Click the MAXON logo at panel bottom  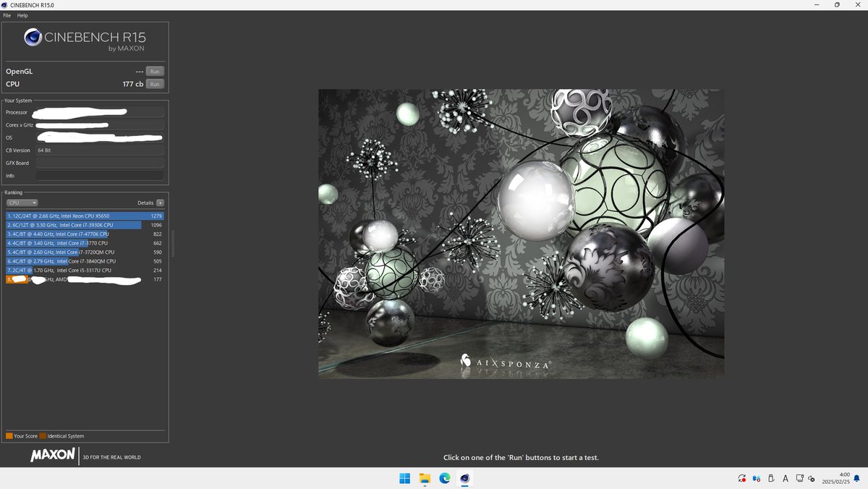click(x=53, y=455)
